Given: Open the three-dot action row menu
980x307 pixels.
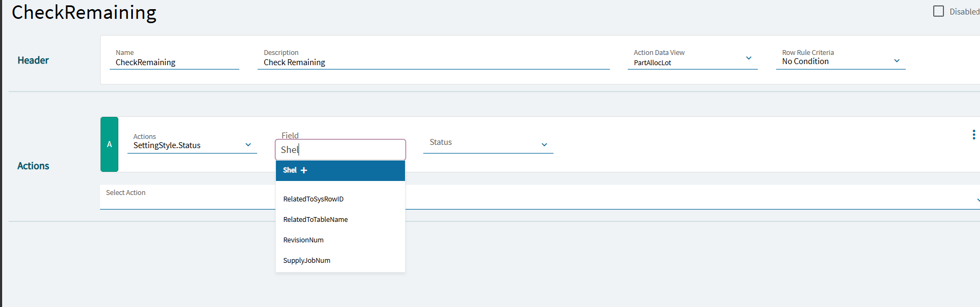Looking at the screenshot, I should point(974,135).
